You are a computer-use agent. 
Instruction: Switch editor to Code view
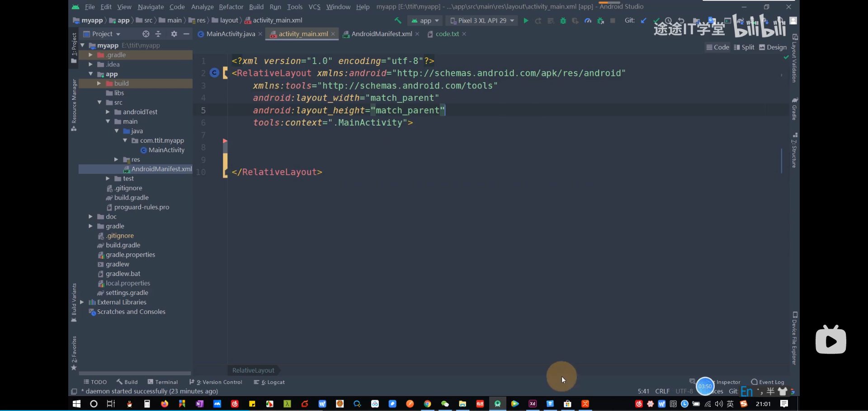718,47
